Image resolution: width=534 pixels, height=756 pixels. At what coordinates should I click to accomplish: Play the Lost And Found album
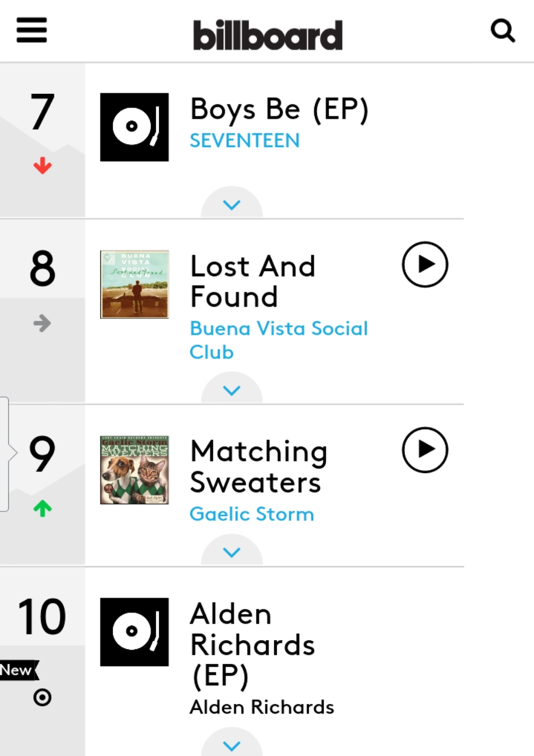click(x=425, y=264)
